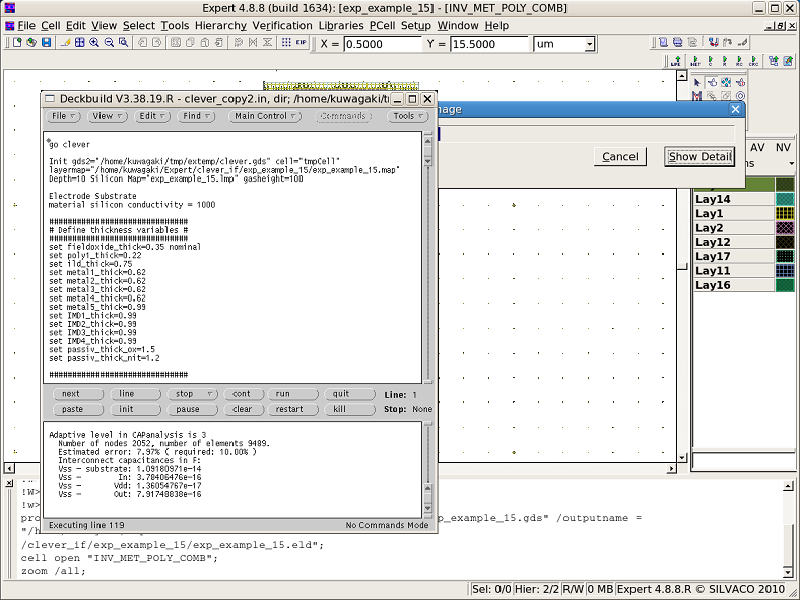The image size is (800, 600).
Task: Select Lay14 teal color swatch
Action: point(785,200)
